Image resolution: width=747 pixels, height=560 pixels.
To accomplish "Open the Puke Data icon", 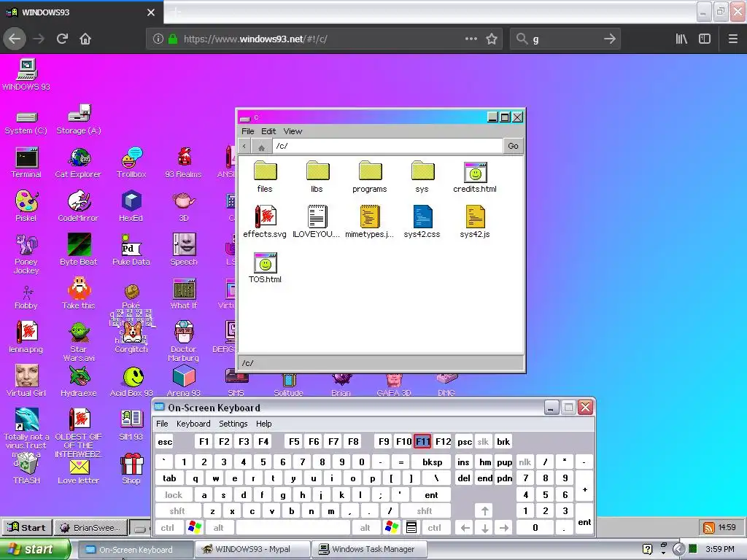I will click(x=131, y=249).
